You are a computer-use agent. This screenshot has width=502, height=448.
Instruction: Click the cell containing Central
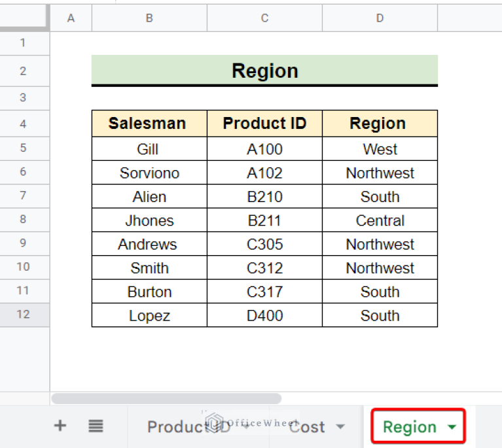(x=380, y=220)
